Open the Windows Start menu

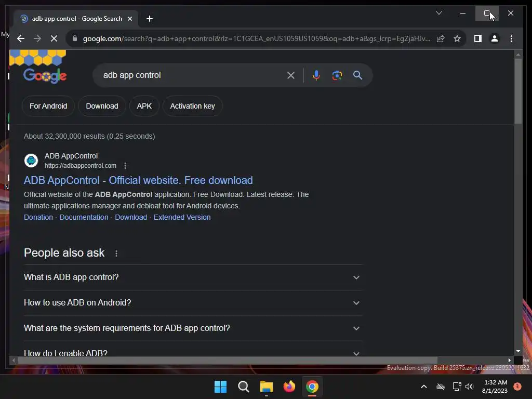point(220,387)
